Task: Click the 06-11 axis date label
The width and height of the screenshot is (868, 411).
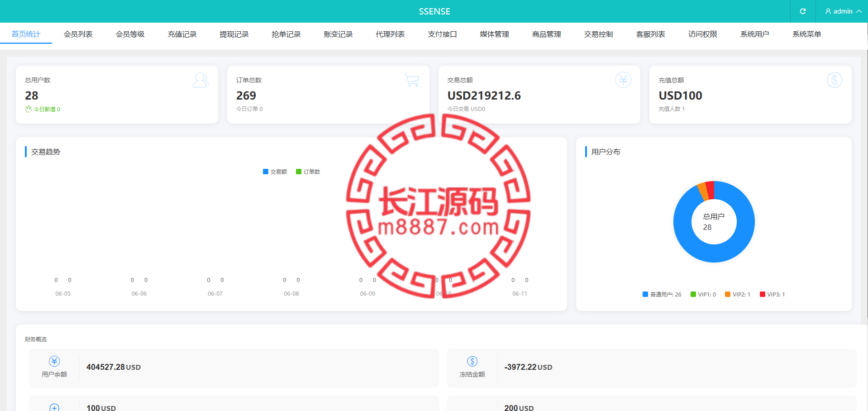Action: tap(520, 294)
